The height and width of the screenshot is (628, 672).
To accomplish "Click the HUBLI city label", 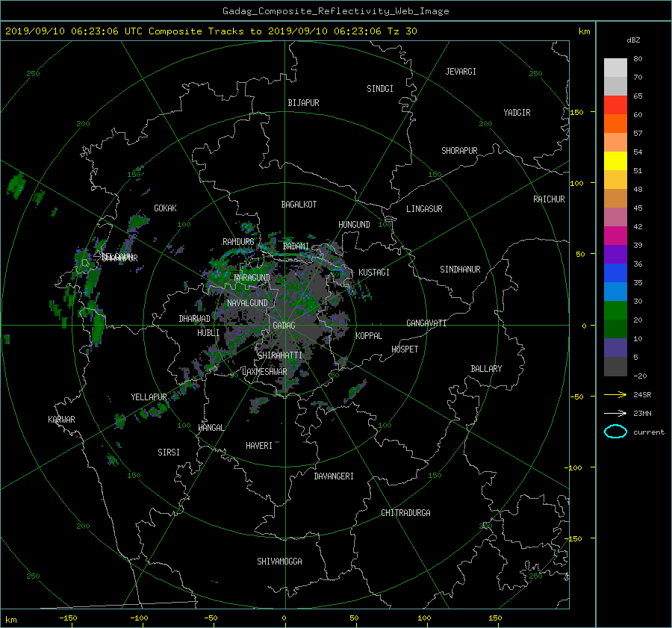I will (x=208, y=333).
